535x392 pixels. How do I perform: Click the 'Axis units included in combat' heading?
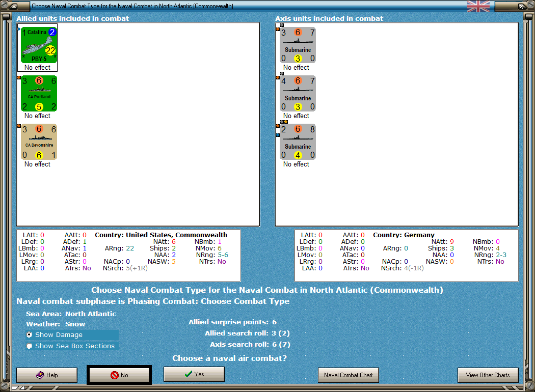pos(329,18)
